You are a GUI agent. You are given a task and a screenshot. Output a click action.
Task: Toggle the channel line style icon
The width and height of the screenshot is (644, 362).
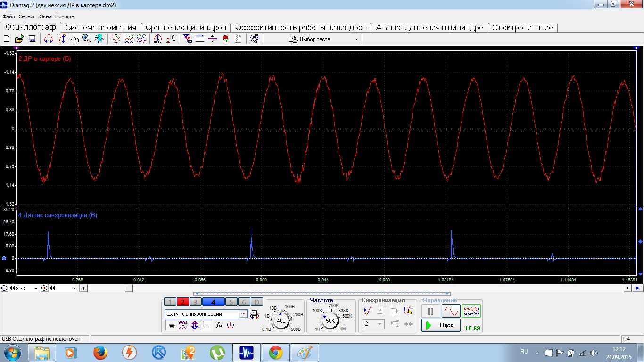[206, 325]
